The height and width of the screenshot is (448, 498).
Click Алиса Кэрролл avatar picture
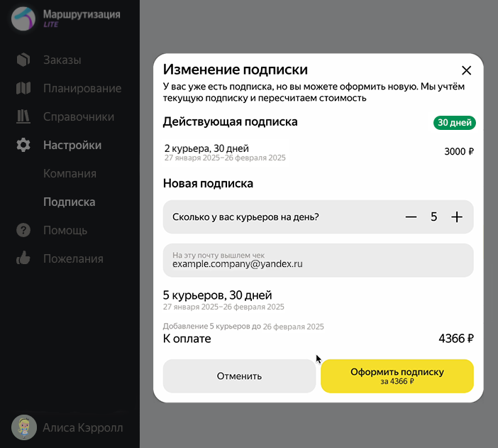[x=24, y=427]
